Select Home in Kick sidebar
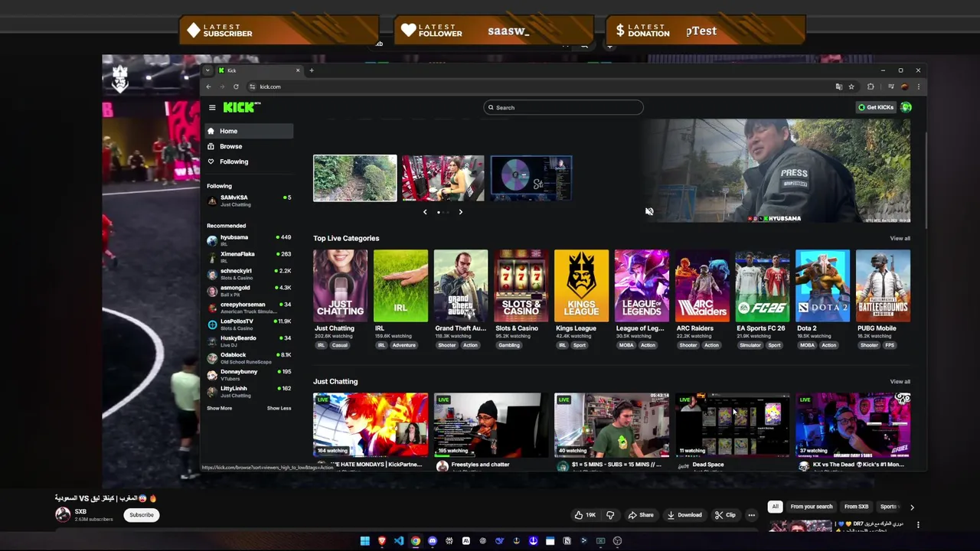980x551 pixels. pyautogui.click(x=249, y=132)
